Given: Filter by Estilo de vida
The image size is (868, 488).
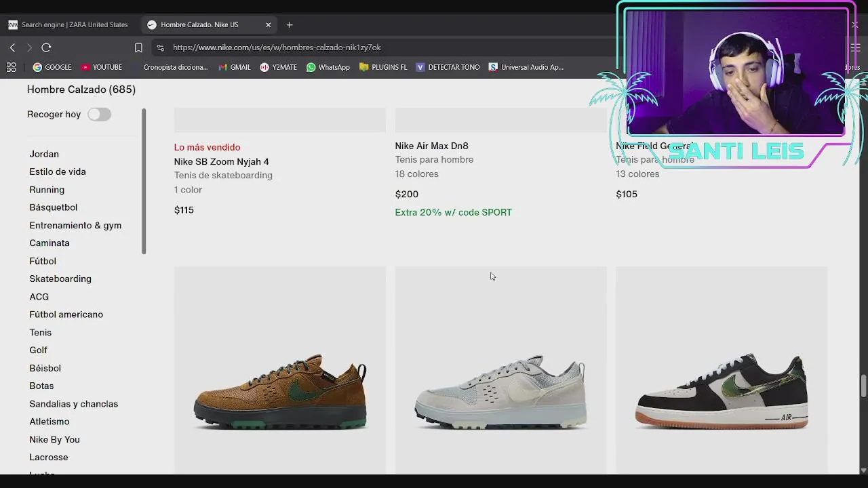Looking at the screenshot, I should pyautogui.click(x=58, y=171).
